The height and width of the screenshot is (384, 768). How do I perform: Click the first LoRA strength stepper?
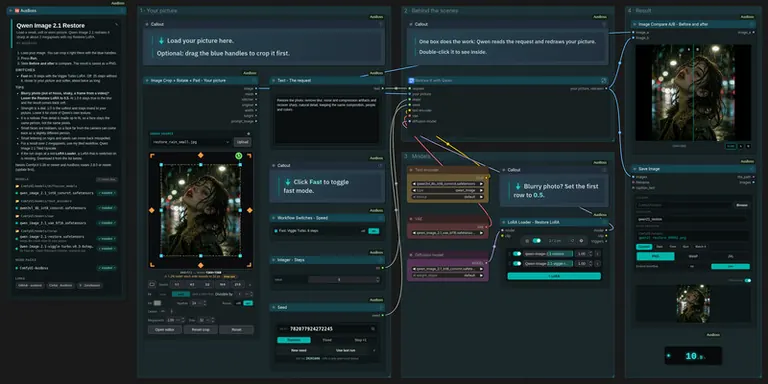[590, 254]
